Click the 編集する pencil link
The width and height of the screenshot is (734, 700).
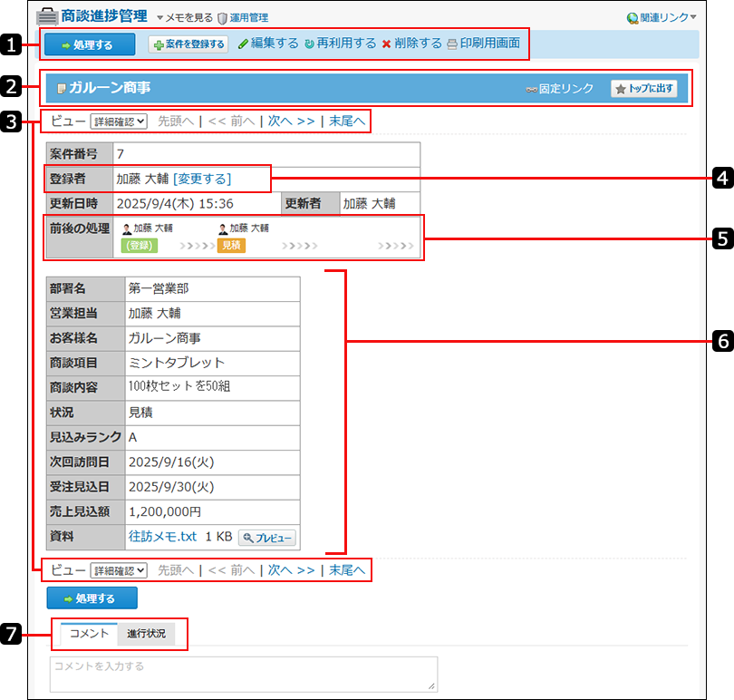268,44
